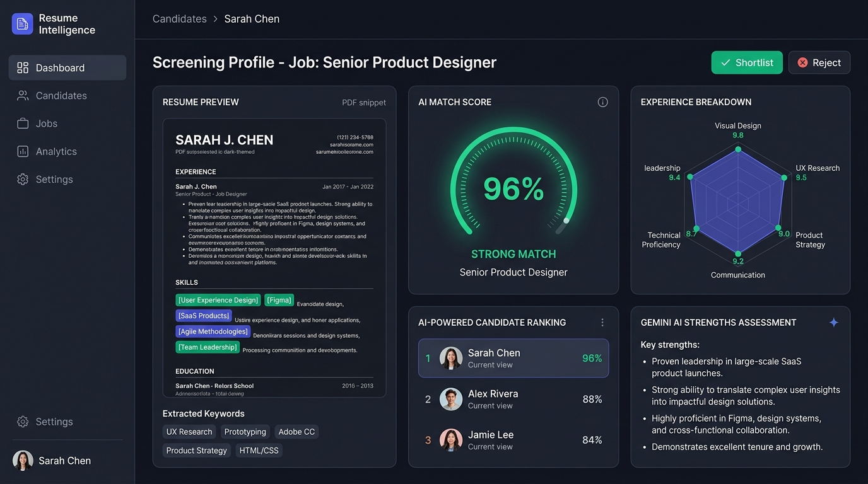The height and width of the screenshot is (484, 868).
Task: Select Sarah Chen ranking row
Action: click(513, 359)
